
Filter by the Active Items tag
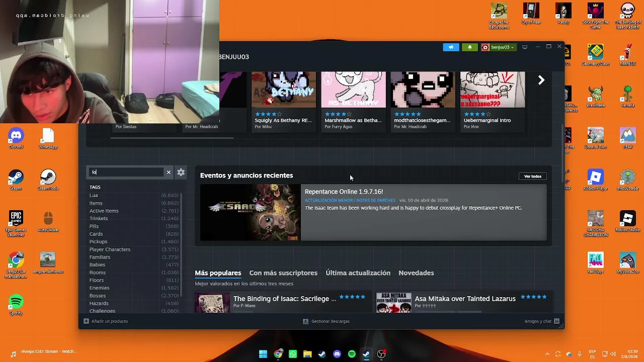pos(104,211)
